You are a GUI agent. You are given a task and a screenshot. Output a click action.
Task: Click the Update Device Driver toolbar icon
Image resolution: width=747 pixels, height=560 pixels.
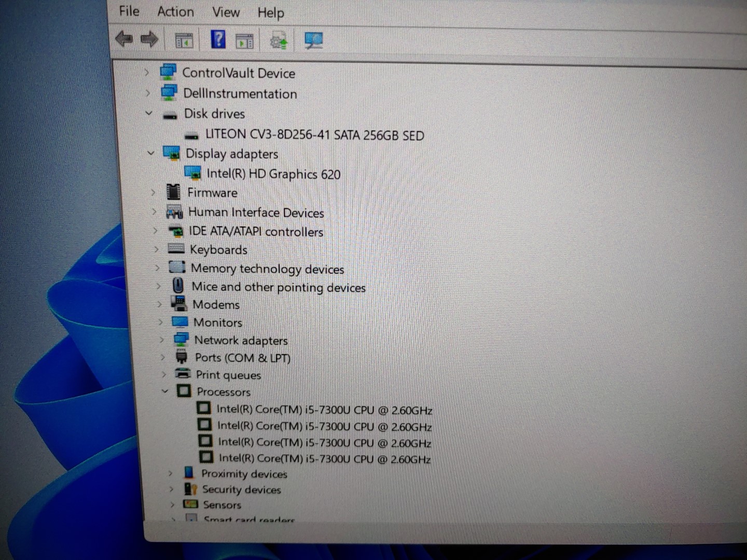(x=279, y=40)
